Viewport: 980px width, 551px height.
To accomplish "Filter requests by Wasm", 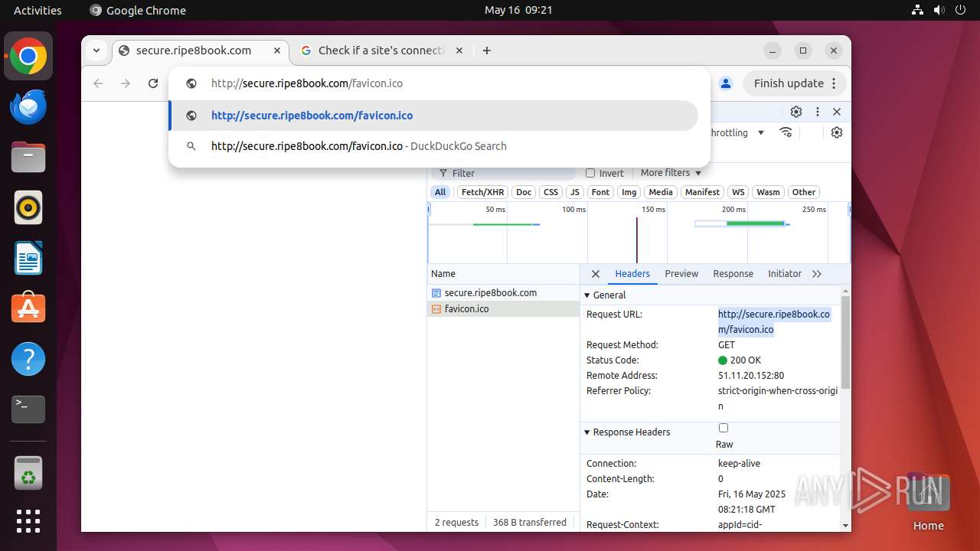I will click(x=768, y=192).
